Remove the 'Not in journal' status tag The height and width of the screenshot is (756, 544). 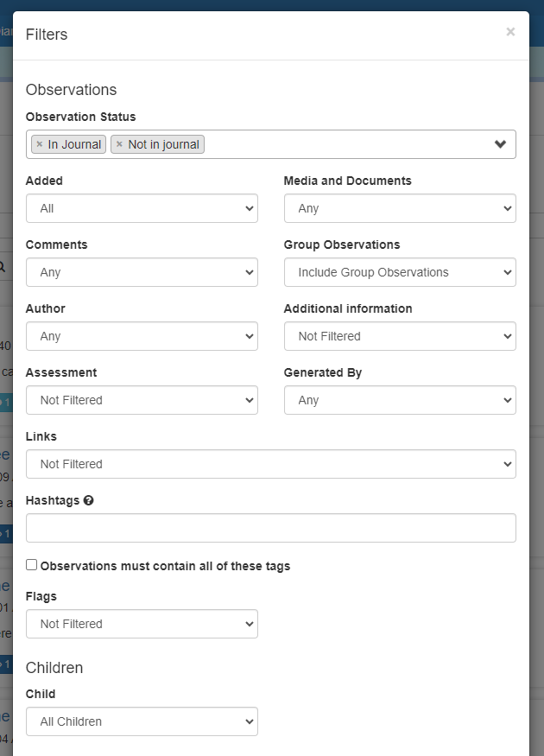click(x=119, y=144)
